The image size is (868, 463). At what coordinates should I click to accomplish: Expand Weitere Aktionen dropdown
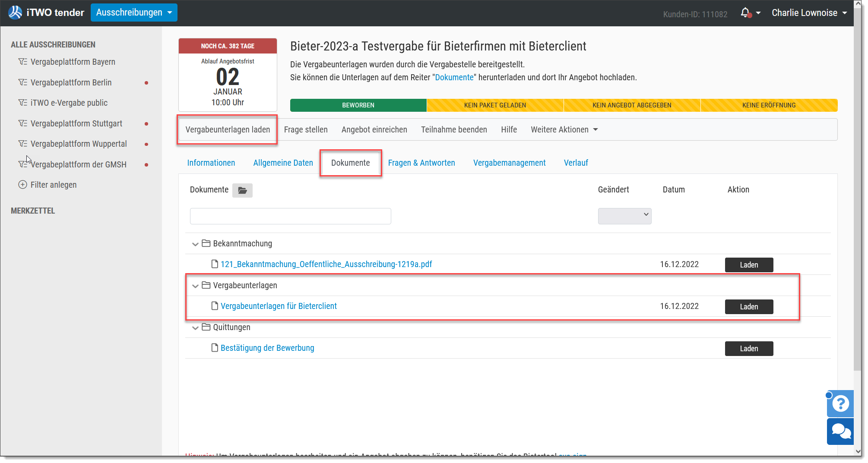(564, 129)
